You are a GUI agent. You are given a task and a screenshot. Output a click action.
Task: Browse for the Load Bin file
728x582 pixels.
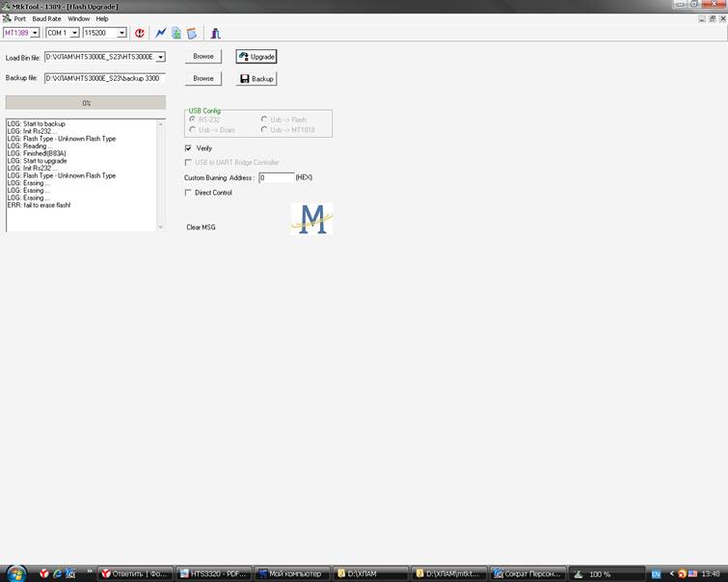click(203, 57)
